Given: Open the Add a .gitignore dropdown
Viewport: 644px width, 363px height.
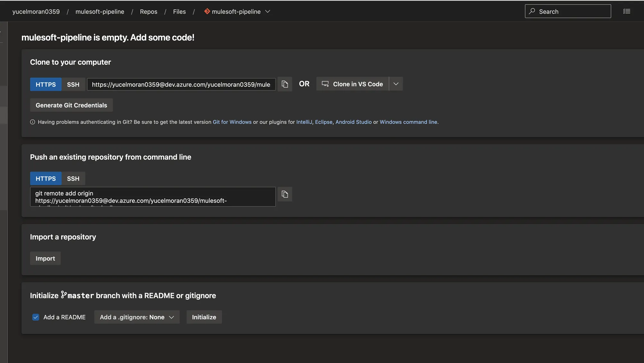Looking at the screenshot, I should click(x=137, y=317).
